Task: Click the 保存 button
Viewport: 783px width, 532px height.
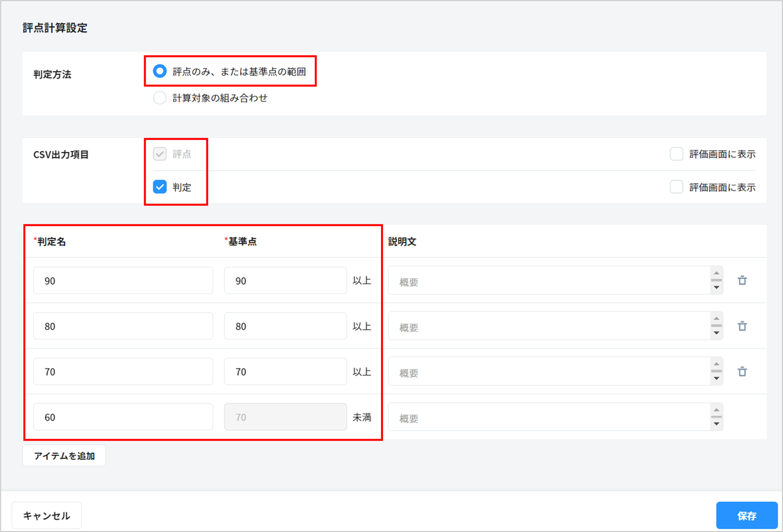Action: [x=746, y=516]
